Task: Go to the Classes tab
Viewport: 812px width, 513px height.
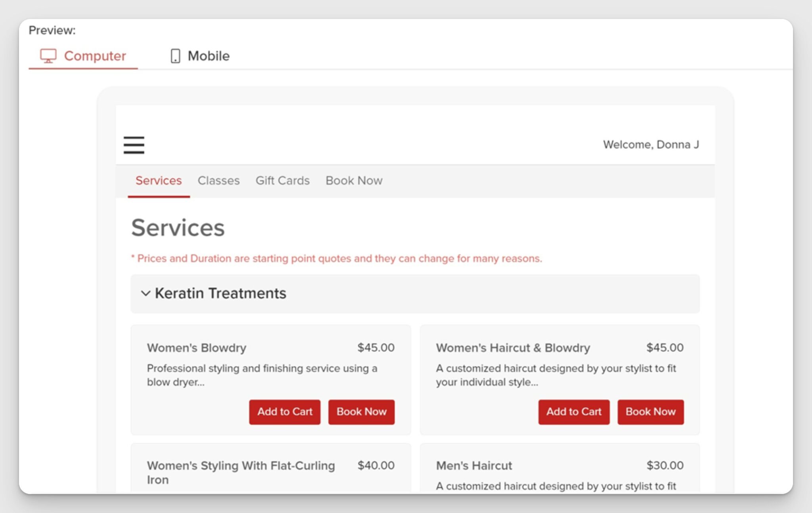Action: 218,181
